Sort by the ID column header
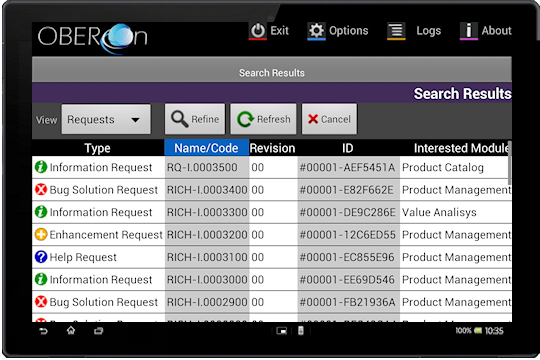This screenshot has height=360, width=540. point(348,148)
